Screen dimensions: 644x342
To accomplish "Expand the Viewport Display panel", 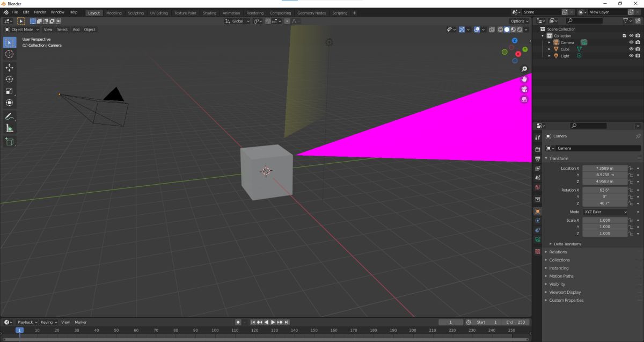I will [565, 292].
